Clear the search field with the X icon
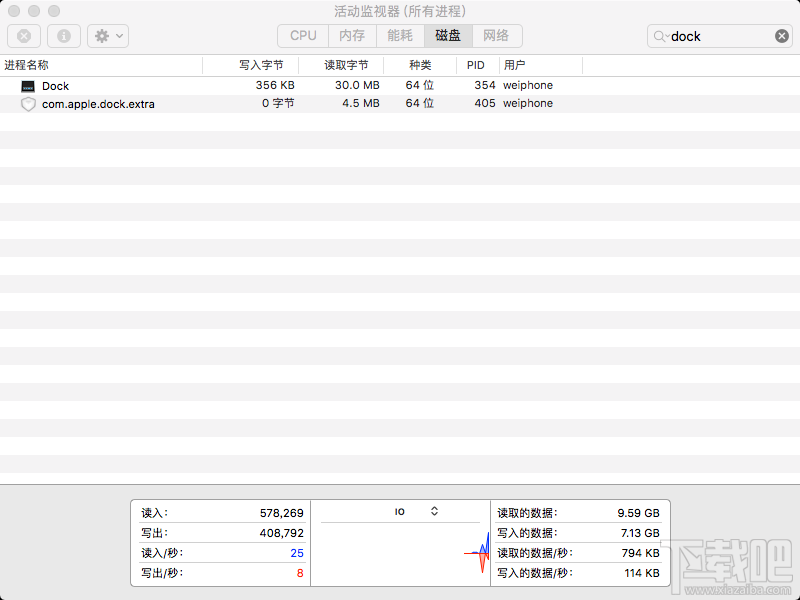800x600 pixels. (781, 35)
